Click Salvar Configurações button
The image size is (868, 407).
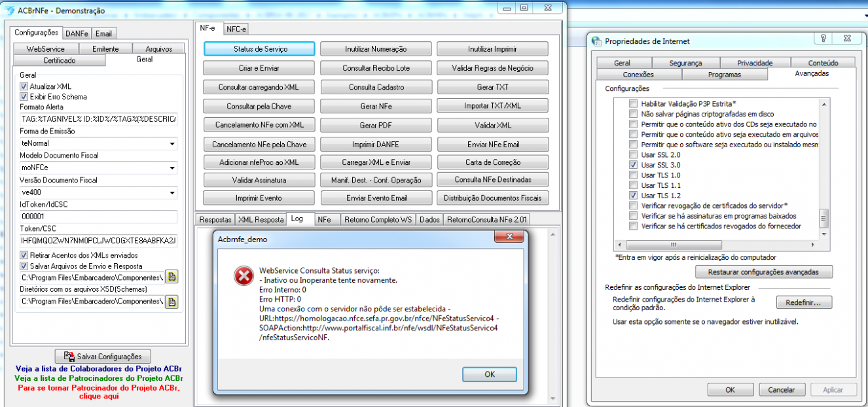click(x=103, y=357)
